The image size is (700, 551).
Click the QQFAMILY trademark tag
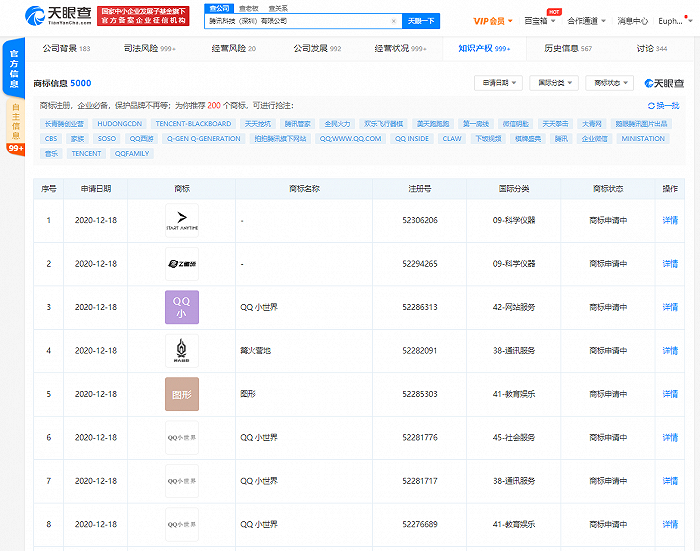click(x=132, y=154)
